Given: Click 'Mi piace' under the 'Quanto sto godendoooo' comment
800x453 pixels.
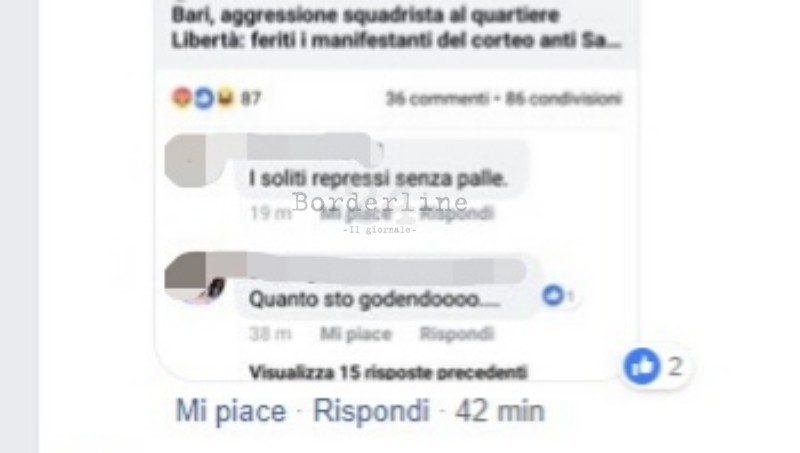Looking at the screenshot, I should pos(356,334).
